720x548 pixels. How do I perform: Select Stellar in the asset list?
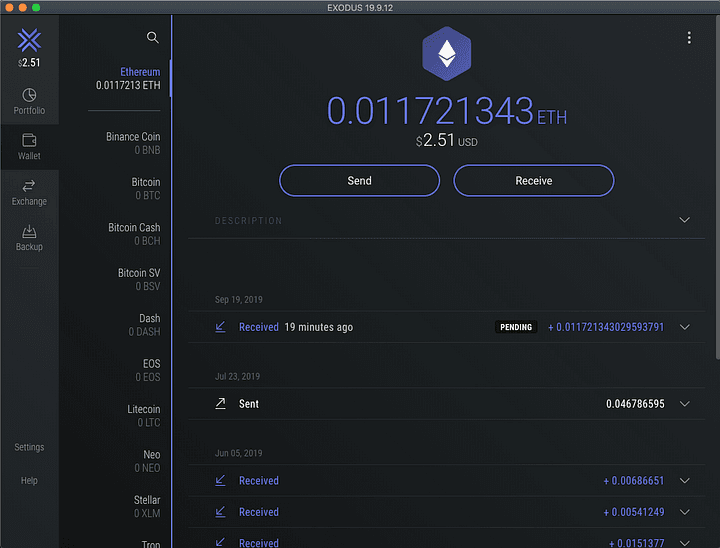click(147, 507)
